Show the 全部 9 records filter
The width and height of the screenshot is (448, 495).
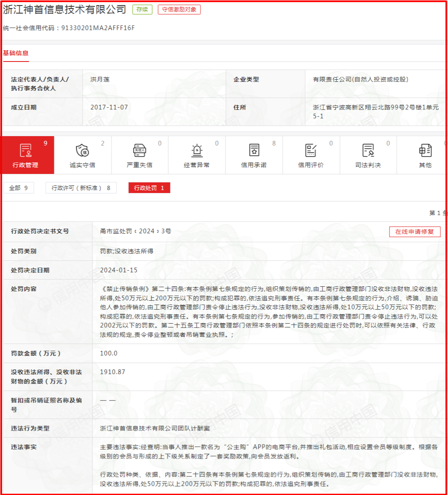click(x=18, y=188)
